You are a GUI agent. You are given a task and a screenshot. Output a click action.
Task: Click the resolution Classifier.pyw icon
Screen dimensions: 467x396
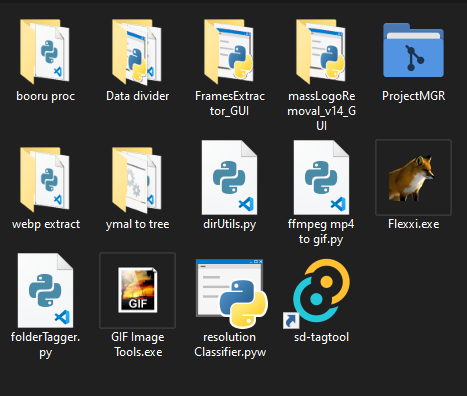click(232, 293)
